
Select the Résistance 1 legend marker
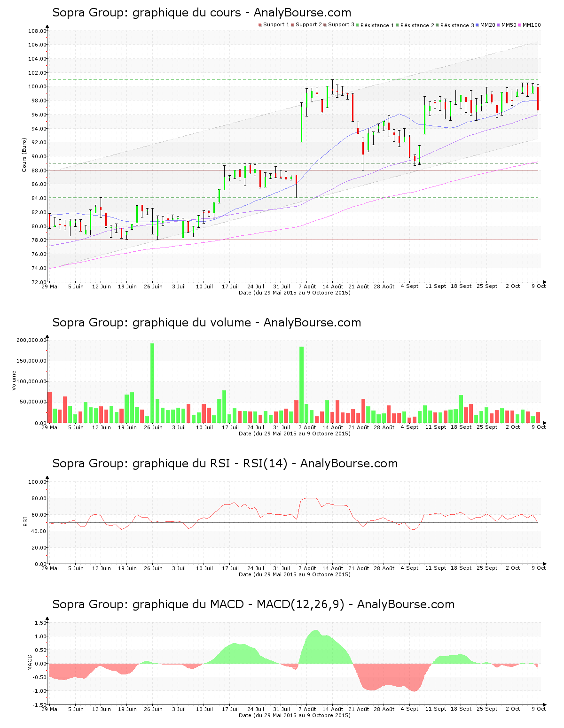pyautogui.click(x=357, y=25)
